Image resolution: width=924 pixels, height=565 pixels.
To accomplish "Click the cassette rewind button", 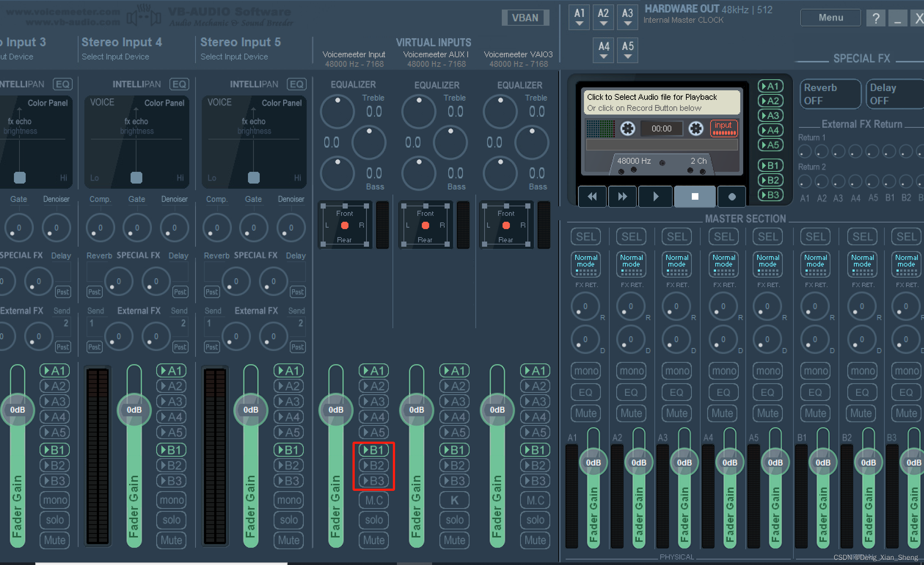I will [x=592, y=196].
